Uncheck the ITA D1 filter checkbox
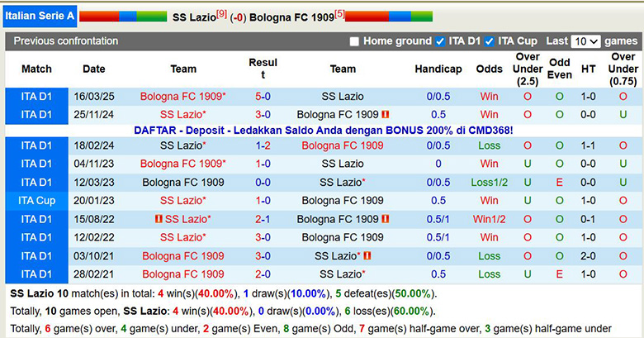This screenshot has width=644, height=338. (442, 41)
